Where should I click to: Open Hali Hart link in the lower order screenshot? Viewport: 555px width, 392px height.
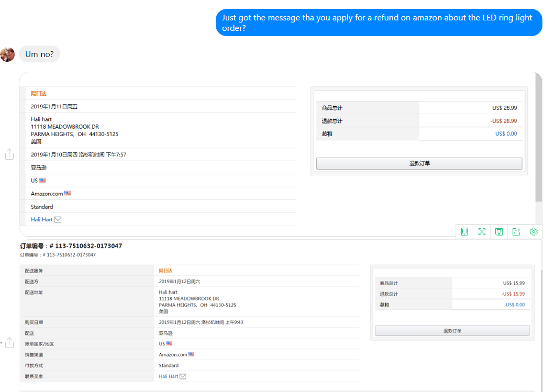168,376
